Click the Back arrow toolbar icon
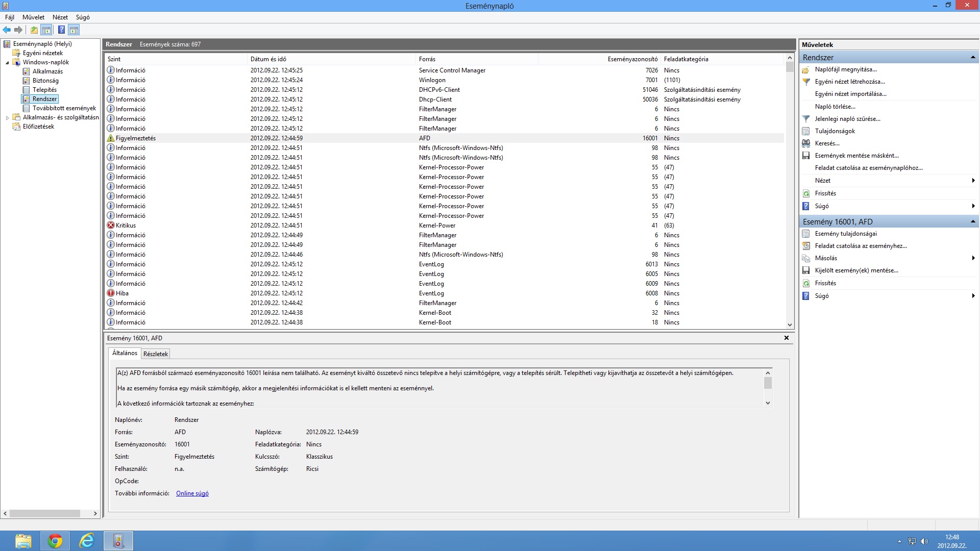 tap(7, 30)
